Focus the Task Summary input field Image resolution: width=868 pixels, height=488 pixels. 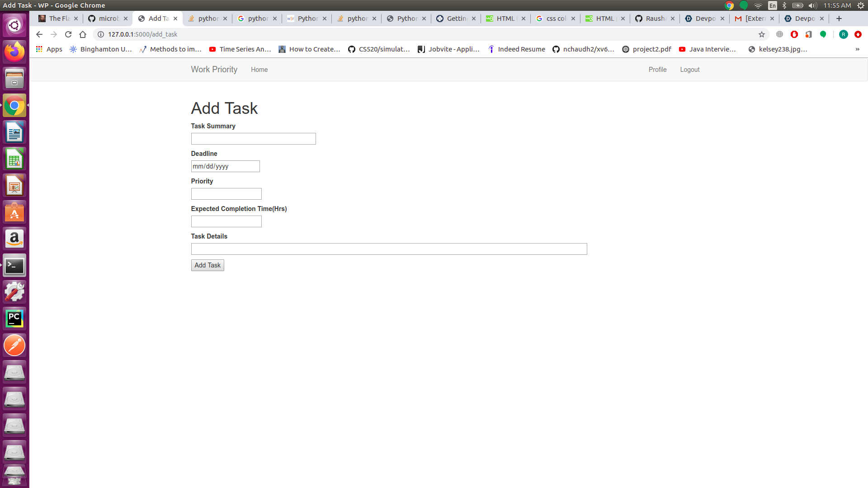(253, 139)
